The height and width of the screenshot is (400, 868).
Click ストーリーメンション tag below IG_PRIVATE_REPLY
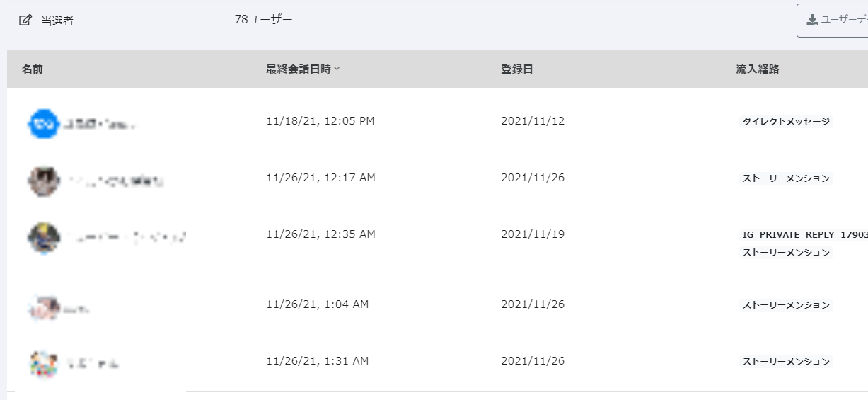pyautogui.click(x=786, y=253)
